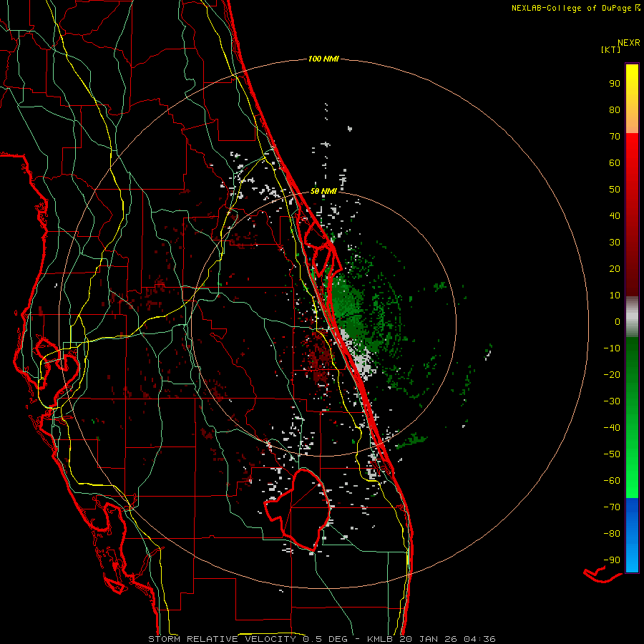The width and height of the screenshot is (644, 644).
Task: Select the 60 value on velocity scale
Action: point(615,162)
